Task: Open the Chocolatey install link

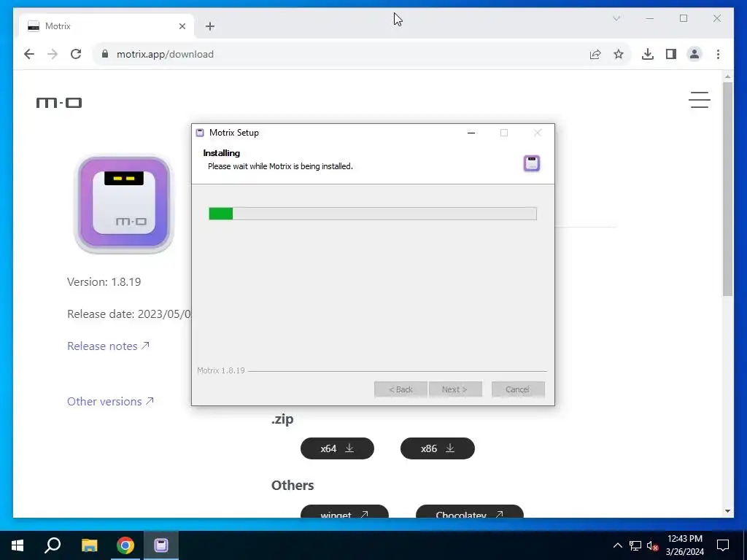Action: tap(469, 511)
